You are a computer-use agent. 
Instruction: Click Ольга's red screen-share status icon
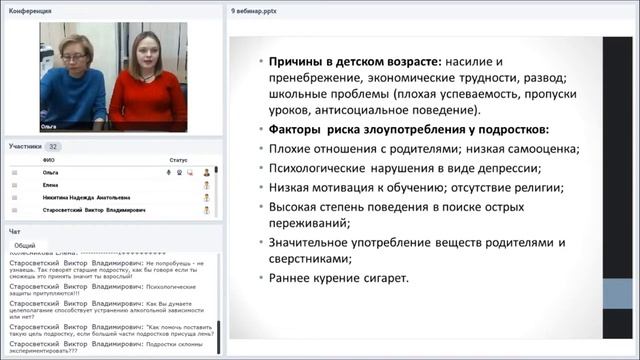tap(190, 173)
